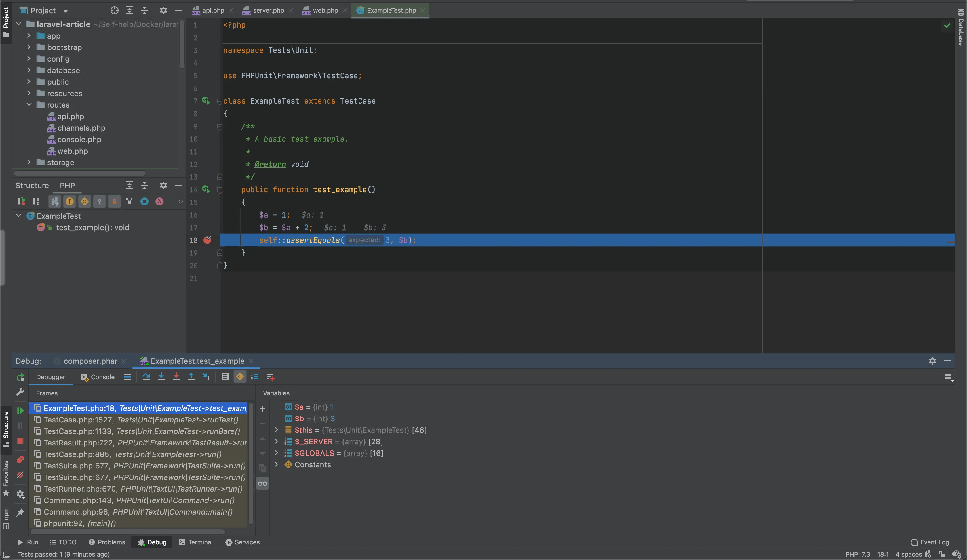Toggle breakpoint on line 18
This screenshot has height=560, width=967.
[x=208, y=240]
